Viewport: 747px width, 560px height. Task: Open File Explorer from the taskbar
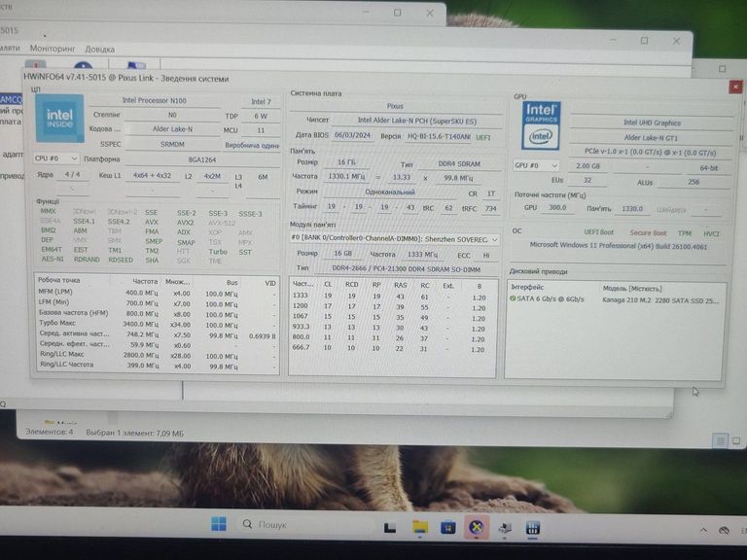point(420,527)
